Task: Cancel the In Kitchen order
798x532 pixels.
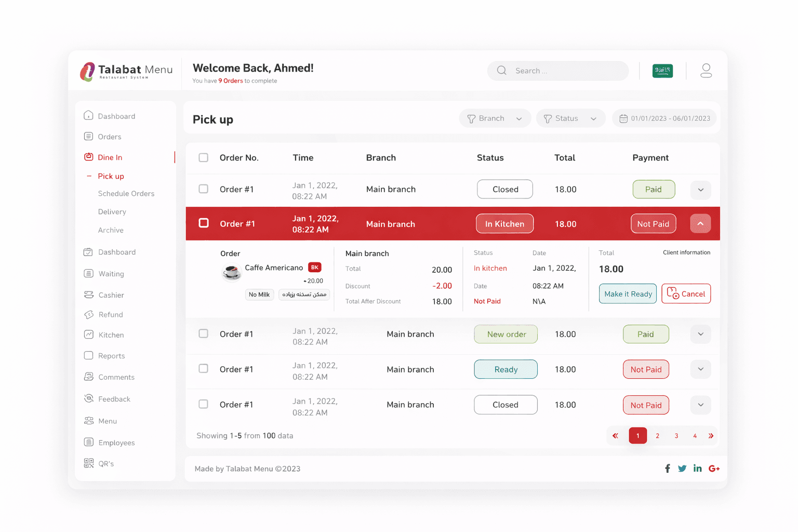Action: point(686,294)
